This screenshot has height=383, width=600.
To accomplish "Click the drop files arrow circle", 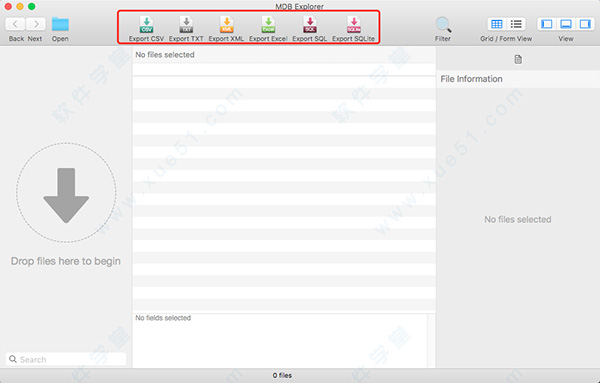I will coord(66,192).
